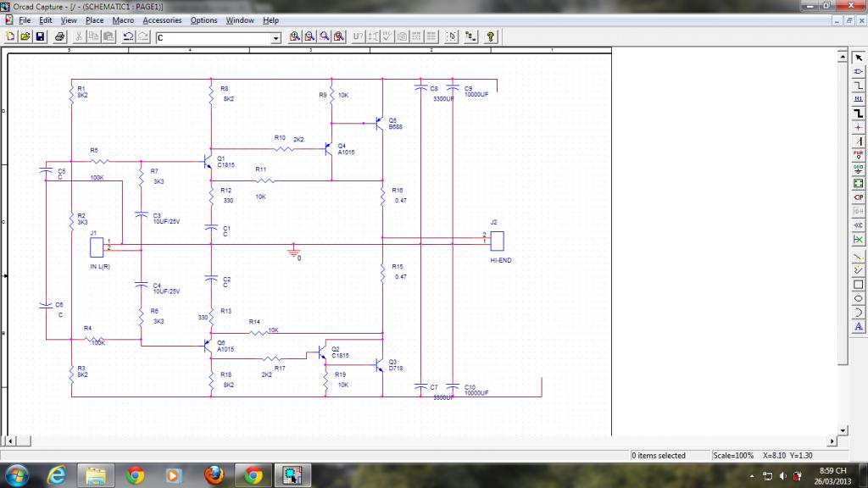Click the Print toolbar icon
The height and width of the screenshot is (488, 868).
[x=59, y=36]
